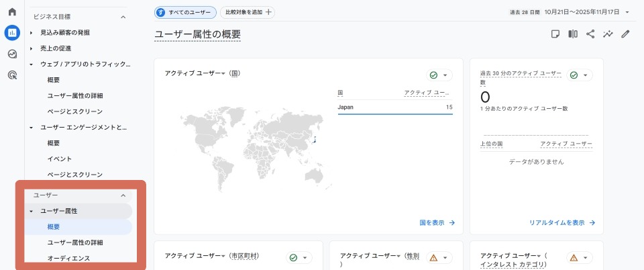644x270 pixels.
Task: Open status dropdown on country card
Action: click(439, 75)
